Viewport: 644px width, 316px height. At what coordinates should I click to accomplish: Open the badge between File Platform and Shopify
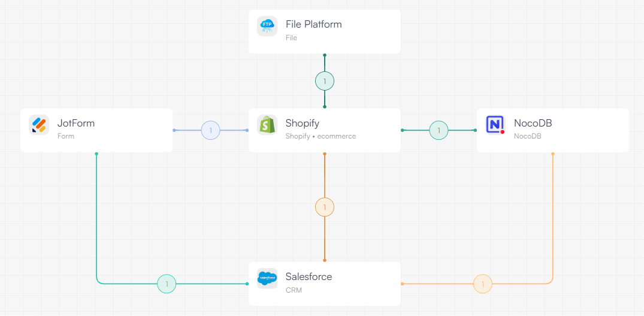[x=325, y=80]
